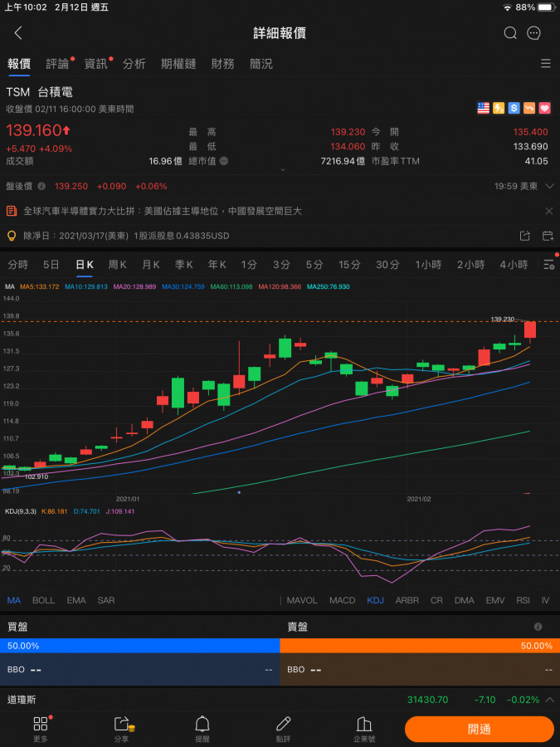Open the order book info icon

pyautogui.click(x=538, y=627)
